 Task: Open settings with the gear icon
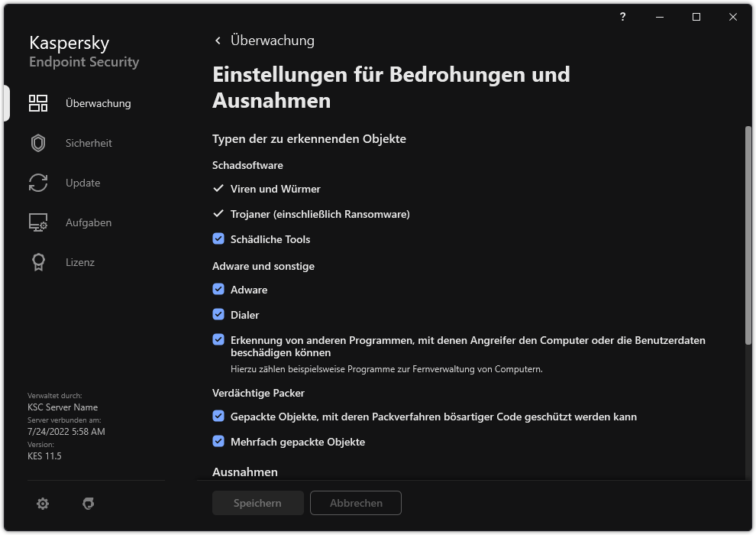pos(43,503)
